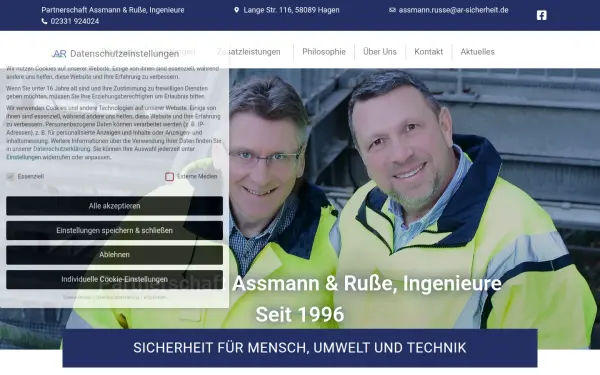600x375 pixels.
Task: Click the phone number 02331 924024
Action: tap(75, 21)
